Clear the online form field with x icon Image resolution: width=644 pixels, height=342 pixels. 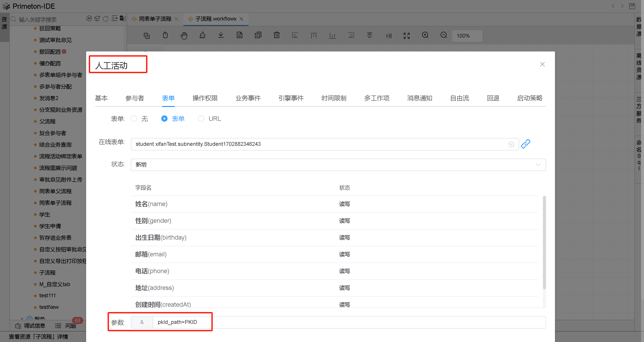pyautogui.click(x=511, y=144)
